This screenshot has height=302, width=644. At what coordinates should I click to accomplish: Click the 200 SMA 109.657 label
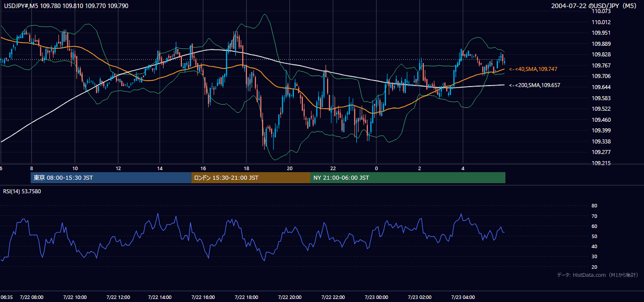pos(535,86)
